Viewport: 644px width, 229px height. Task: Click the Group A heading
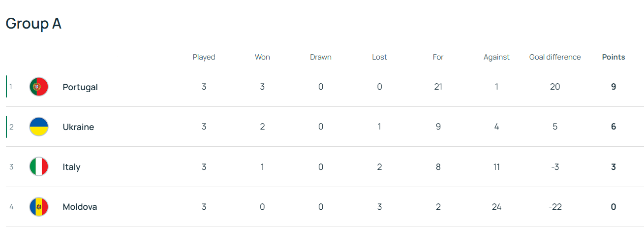point(33,24)
